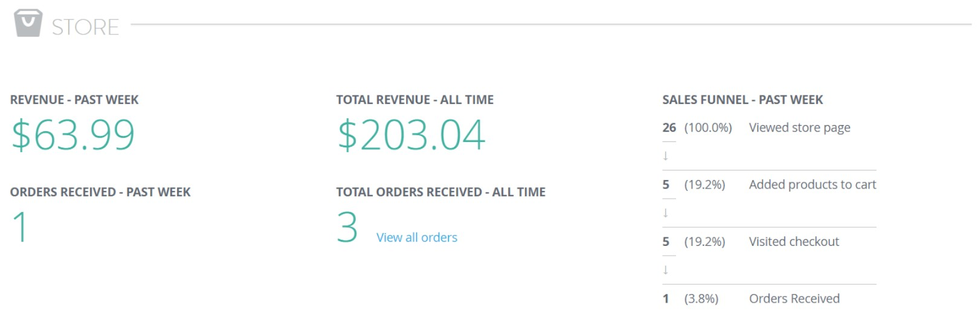Screen dimensions: 980x325
Task: Click the STORE section heading
Action: pyautogui.click(x=85, y=27)
